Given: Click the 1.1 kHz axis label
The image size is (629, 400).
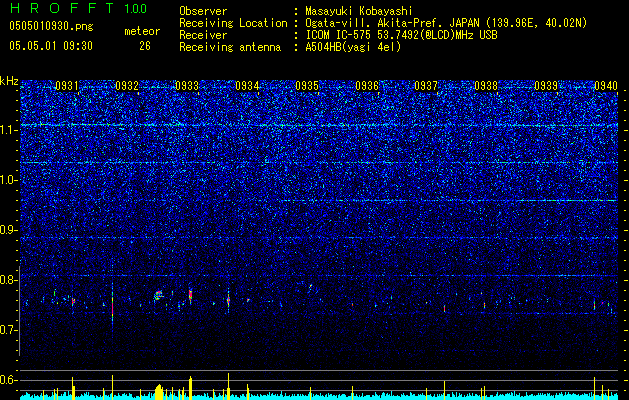Looking at the screenshot, I should point(9,130).
